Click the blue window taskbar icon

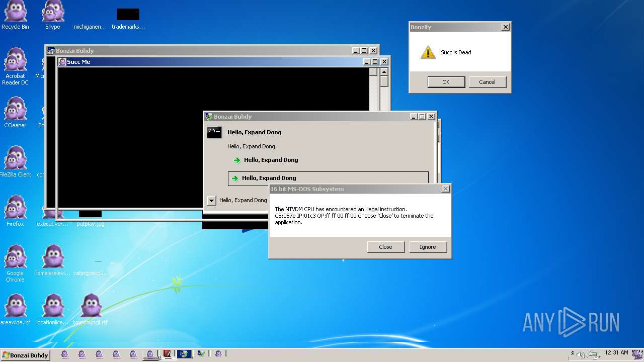(x=184, y=354)
